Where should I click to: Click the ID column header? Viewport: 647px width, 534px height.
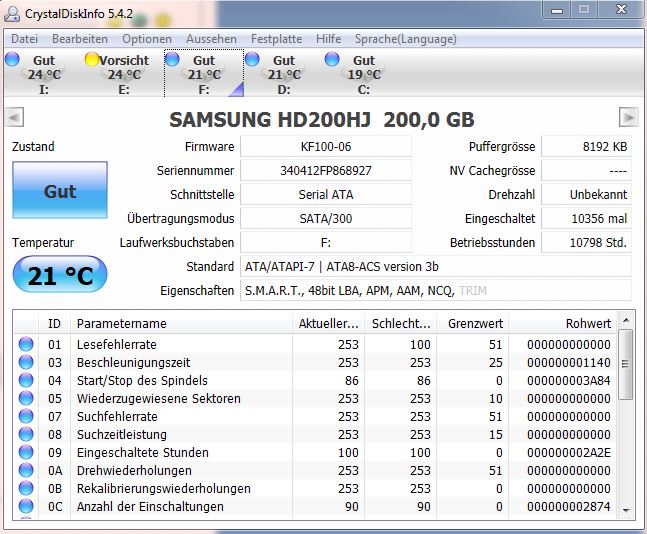[54, 324]
